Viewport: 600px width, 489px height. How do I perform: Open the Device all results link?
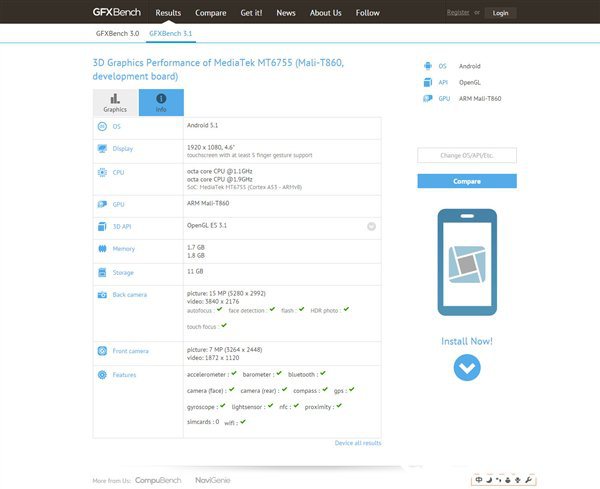point(357,443)
